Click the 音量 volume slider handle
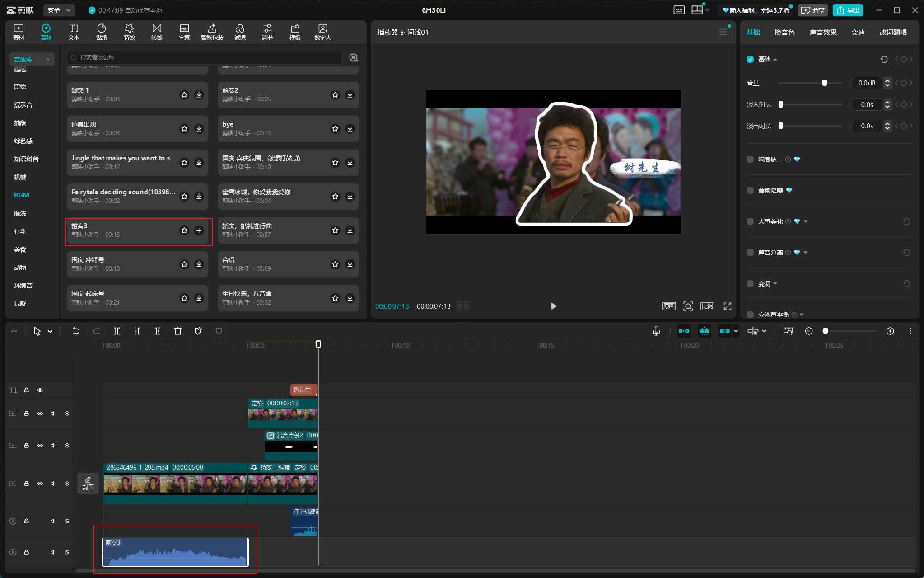This screenshot has width=924, height=578. point(824,83)
